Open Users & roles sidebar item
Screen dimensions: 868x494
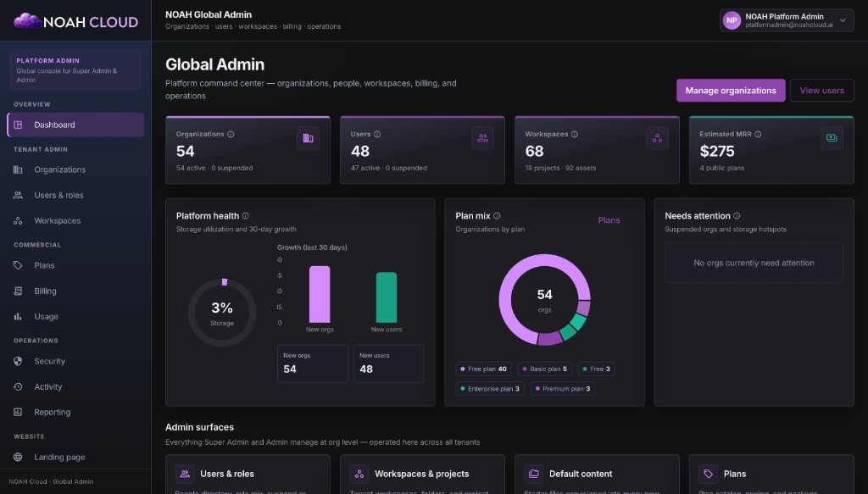pos(75,195)
